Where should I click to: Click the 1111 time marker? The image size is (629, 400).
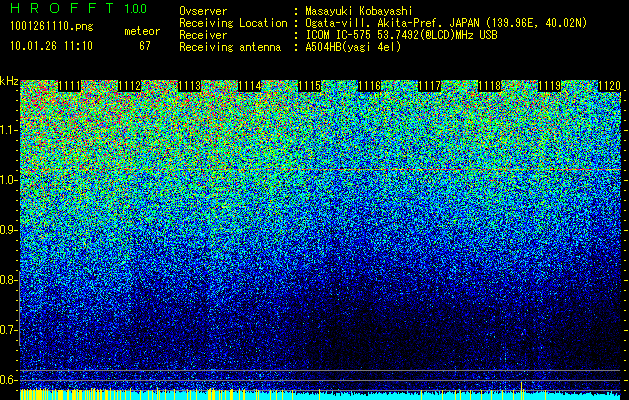[69, 86]
